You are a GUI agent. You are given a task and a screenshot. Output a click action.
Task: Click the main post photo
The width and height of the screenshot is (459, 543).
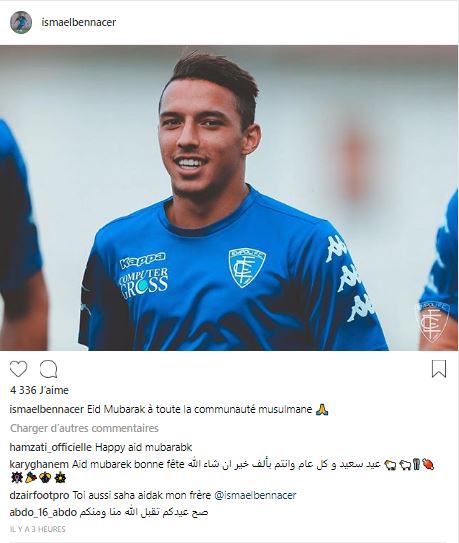(x=229, y=198)
